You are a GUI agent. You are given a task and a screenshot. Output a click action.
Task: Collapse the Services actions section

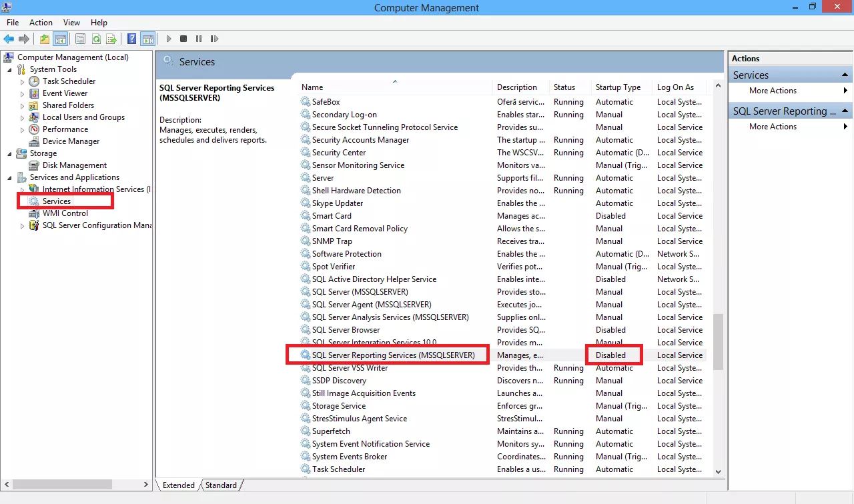coord(845,75)
